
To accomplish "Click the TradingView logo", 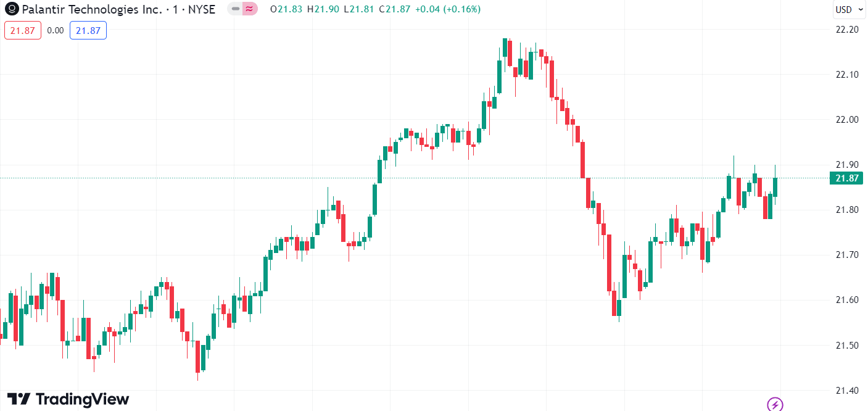I will (x=68, y=399).
